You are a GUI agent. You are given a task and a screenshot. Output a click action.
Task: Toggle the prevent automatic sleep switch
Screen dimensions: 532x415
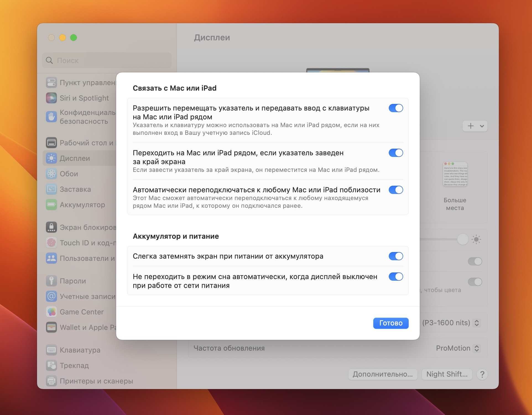tap(396, 277)
